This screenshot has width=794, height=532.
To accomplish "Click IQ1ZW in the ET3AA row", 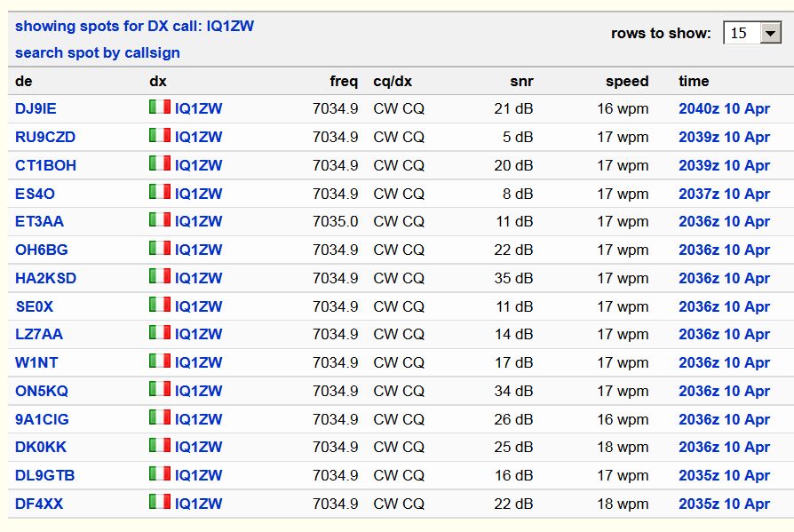I will point(199,221).
